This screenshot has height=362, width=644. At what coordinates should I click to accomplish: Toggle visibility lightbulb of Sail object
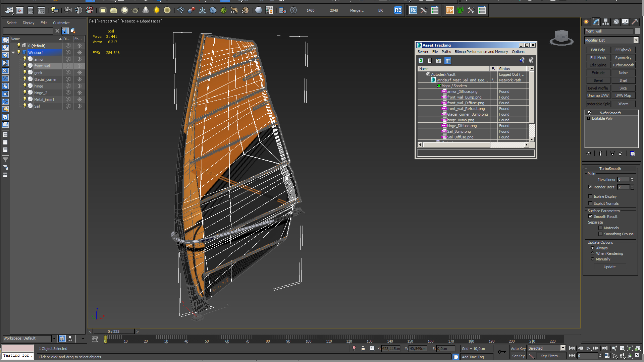(24, 106)
